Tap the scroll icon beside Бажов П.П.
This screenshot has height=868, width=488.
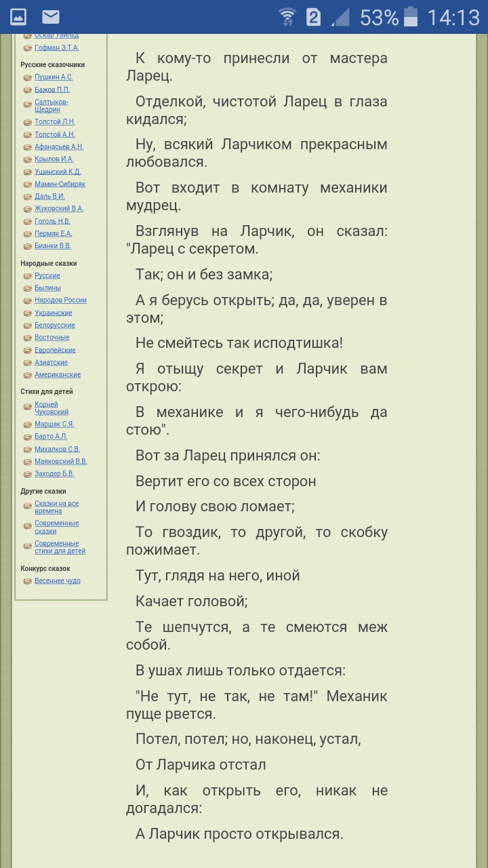(27, 90)
